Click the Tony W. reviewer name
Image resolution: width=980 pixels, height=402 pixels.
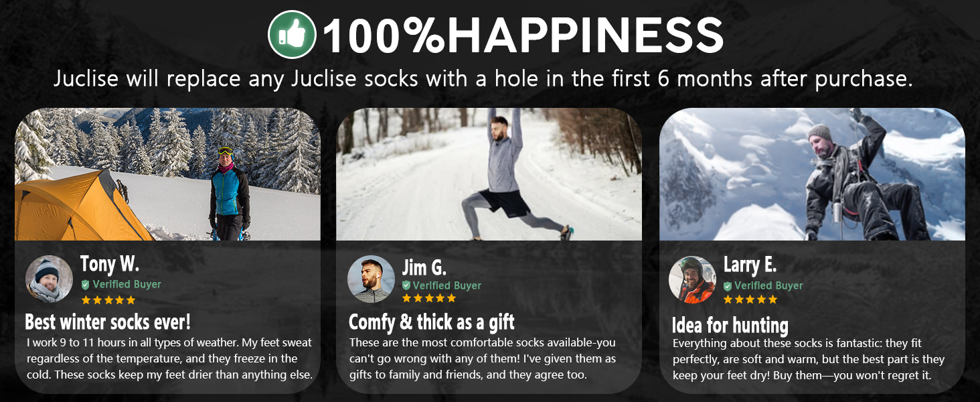pyautogui.click(x=110, y=264)
